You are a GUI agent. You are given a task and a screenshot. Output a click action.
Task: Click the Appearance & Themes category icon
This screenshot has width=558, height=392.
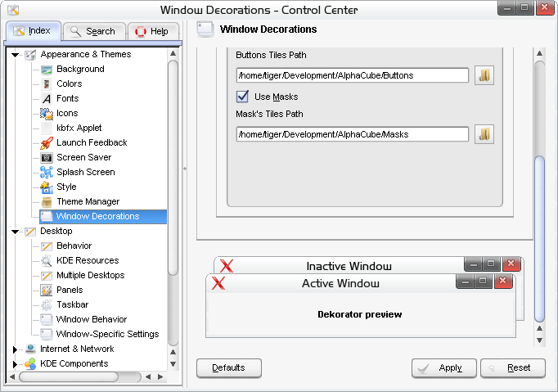click(x=30, y=55)
